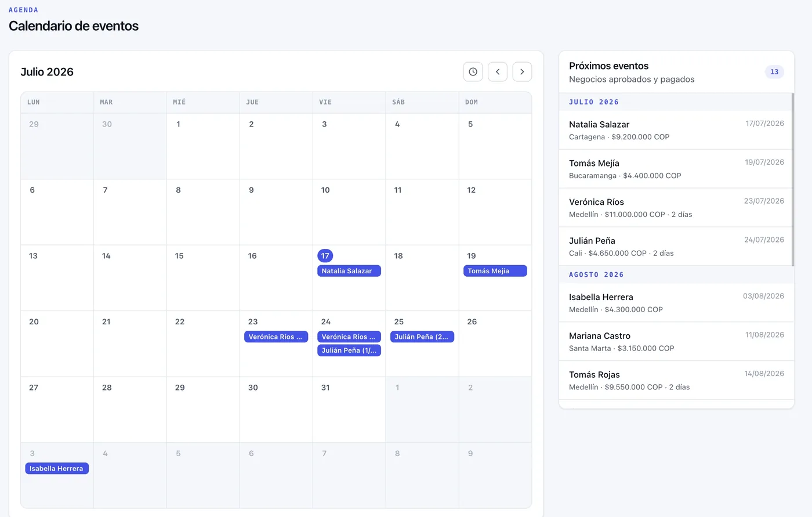Image resolution: width=812 pixels, height=517 pixels.
Task: Click day 28 in the calendar grid
Action: (130, 409)
